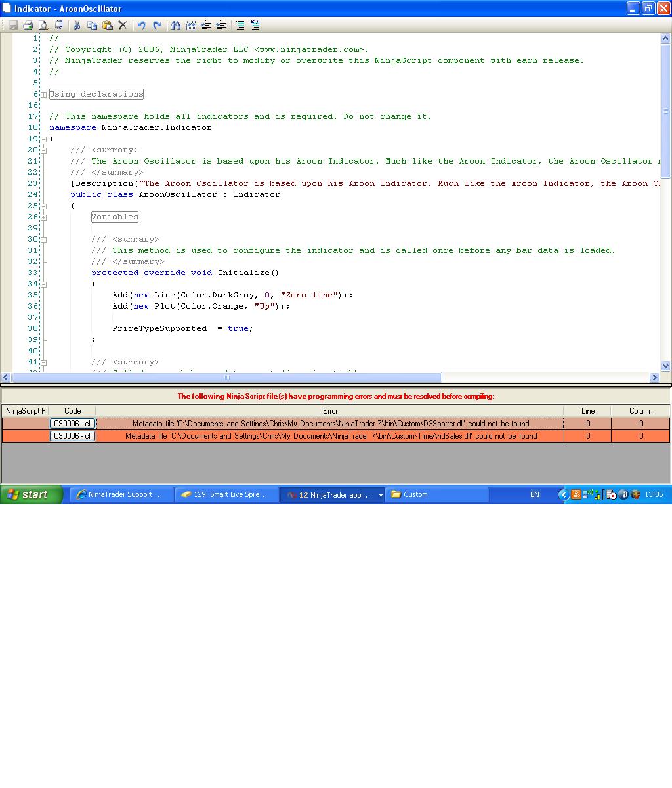Click the green lines toolbar icon

pyautogui.click(x=240, y=25)
